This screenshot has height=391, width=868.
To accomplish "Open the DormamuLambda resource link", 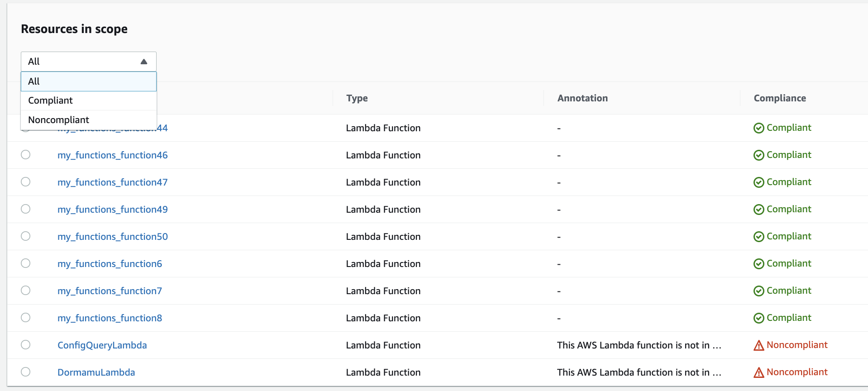I will coord(96,372).
